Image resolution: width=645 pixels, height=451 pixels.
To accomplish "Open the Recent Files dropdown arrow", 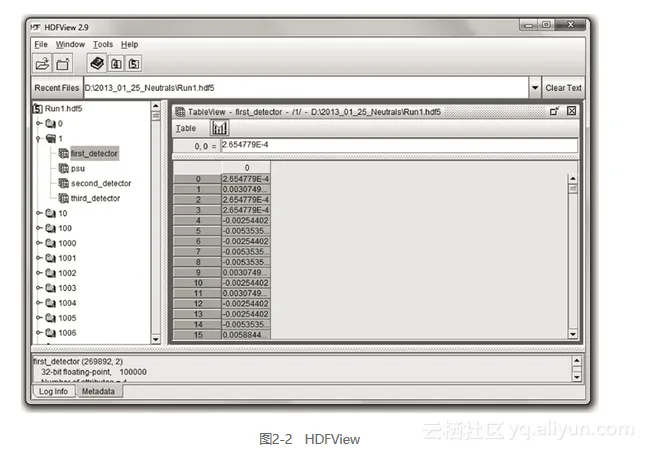I will (535, 88).
